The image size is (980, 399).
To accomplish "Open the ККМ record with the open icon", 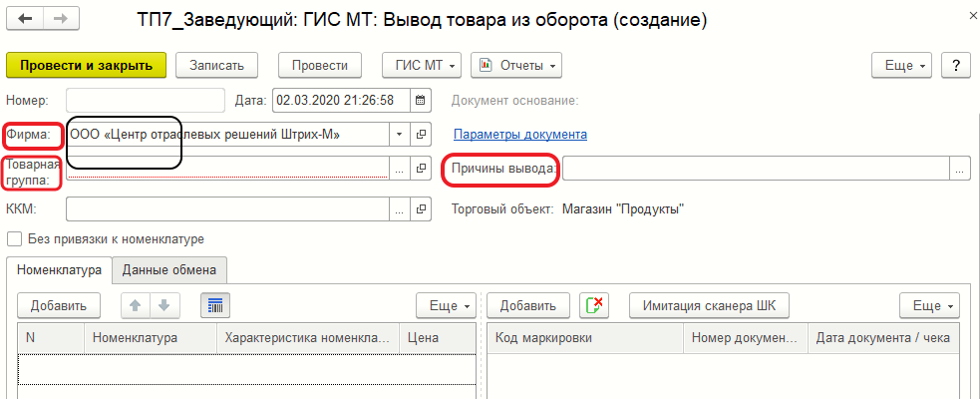I will click(422, 208).
